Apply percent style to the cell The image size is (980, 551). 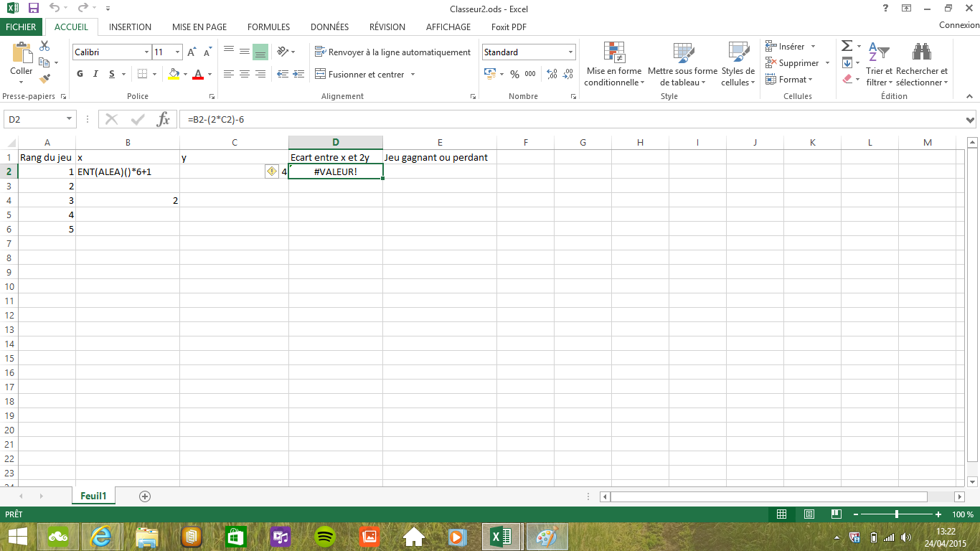[514, 74]
